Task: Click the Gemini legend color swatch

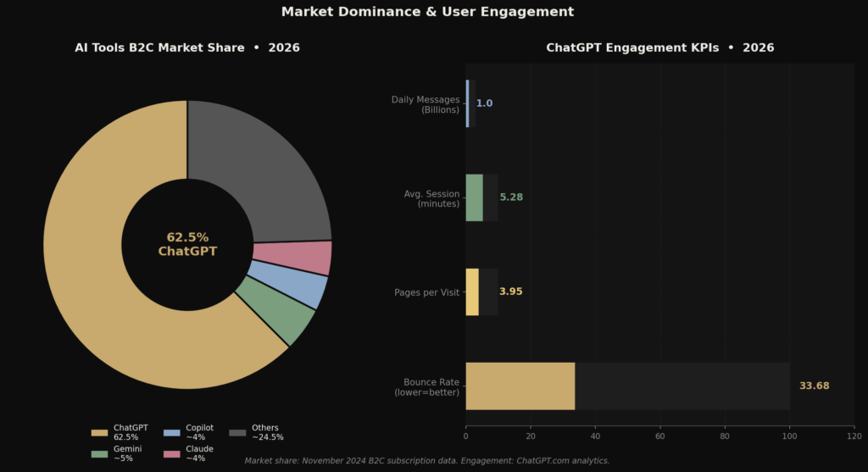Action: coord(99,453)
